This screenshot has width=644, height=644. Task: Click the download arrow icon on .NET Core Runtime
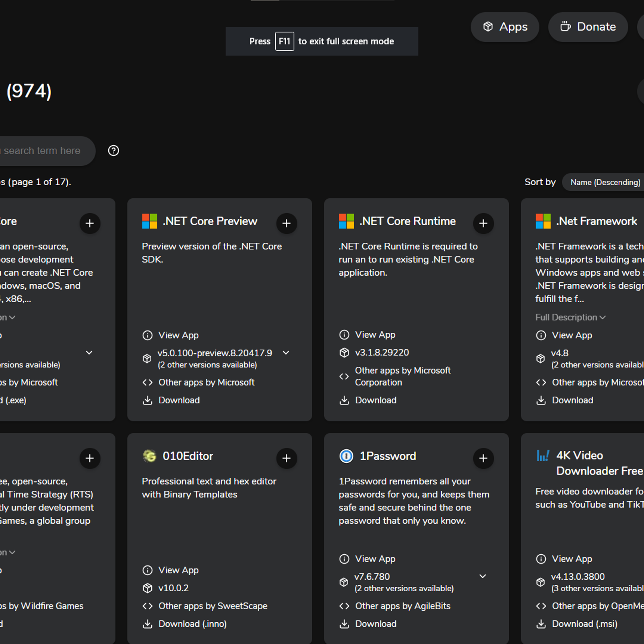tap(344, 400)
